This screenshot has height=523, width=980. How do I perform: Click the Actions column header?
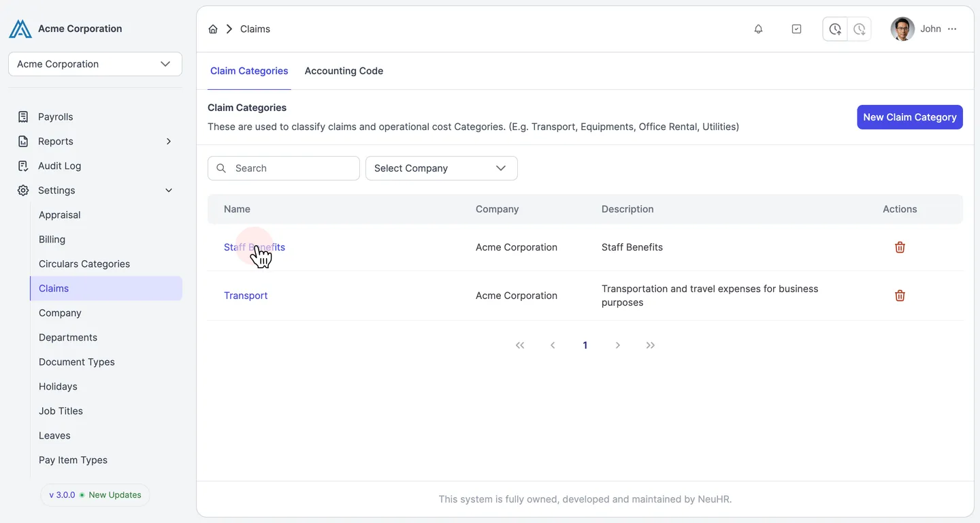[x=900, y=209]
